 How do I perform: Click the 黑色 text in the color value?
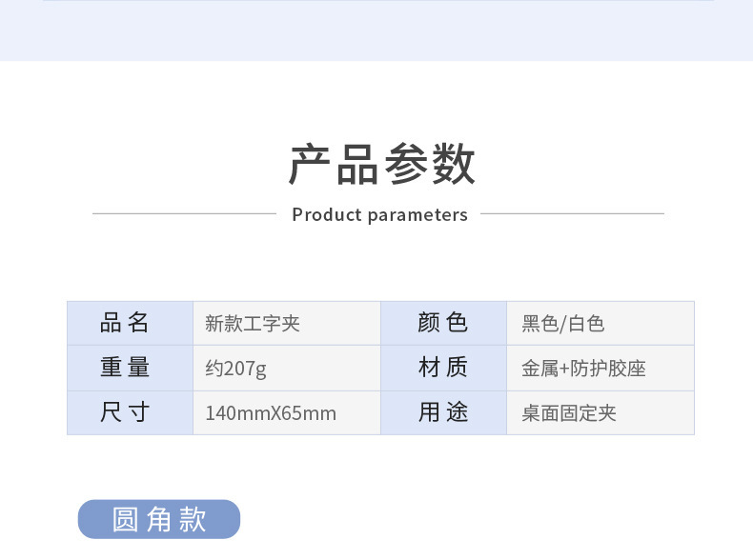click(539, 324)
